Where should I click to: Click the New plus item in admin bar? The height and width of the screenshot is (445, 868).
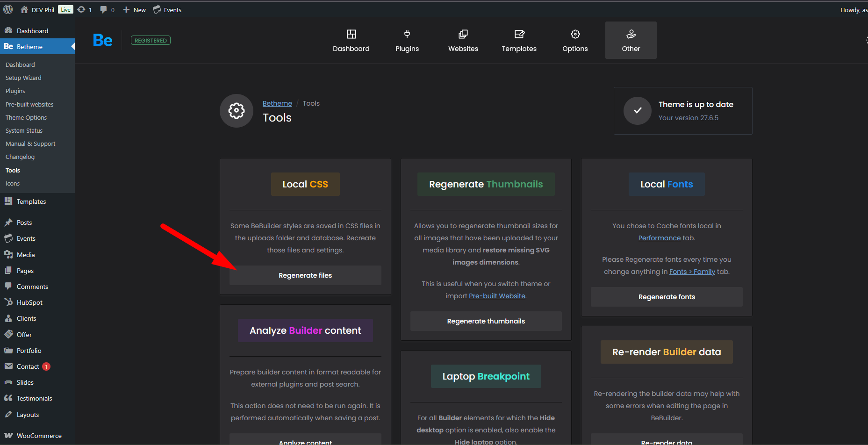pyautogui.click(x=134, y=10)
